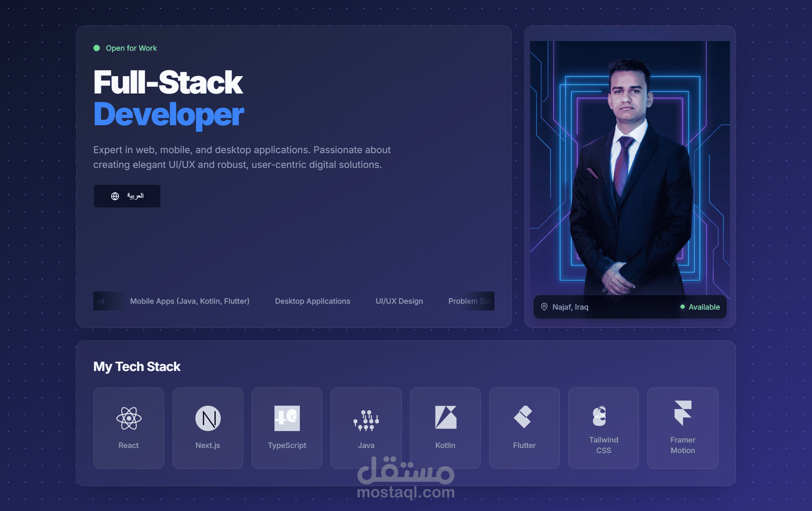Viewport: 812px width, 511px height.
Task: Click the TypeScript logo icon
Action: point(287,418)
